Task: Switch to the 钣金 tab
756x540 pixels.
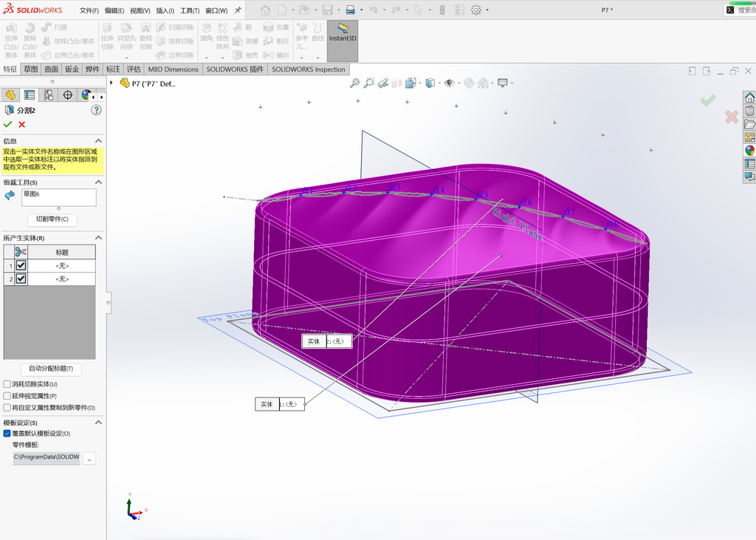Action: [72, 69]
